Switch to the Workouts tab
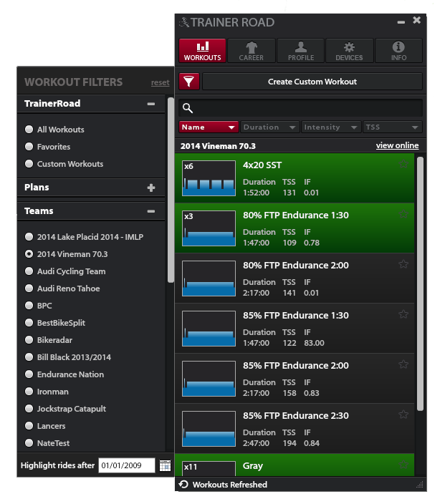 click(x=202, y=50)
